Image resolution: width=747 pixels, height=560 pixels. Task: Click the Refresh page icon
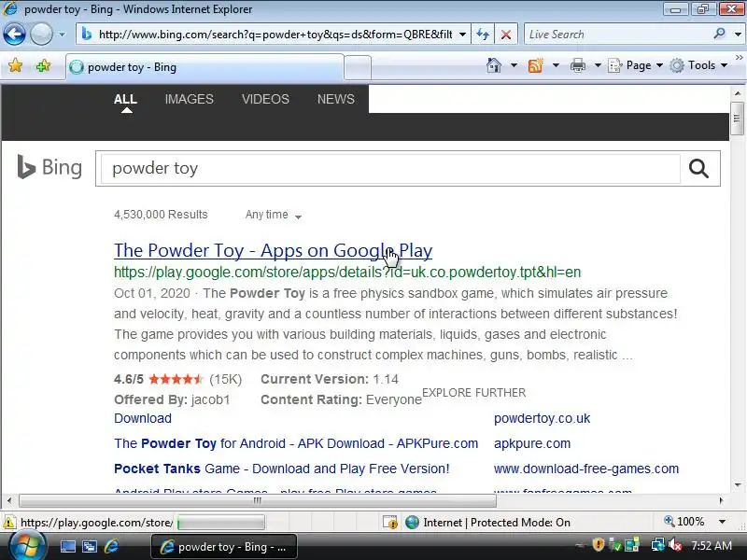tap(483, 35)
